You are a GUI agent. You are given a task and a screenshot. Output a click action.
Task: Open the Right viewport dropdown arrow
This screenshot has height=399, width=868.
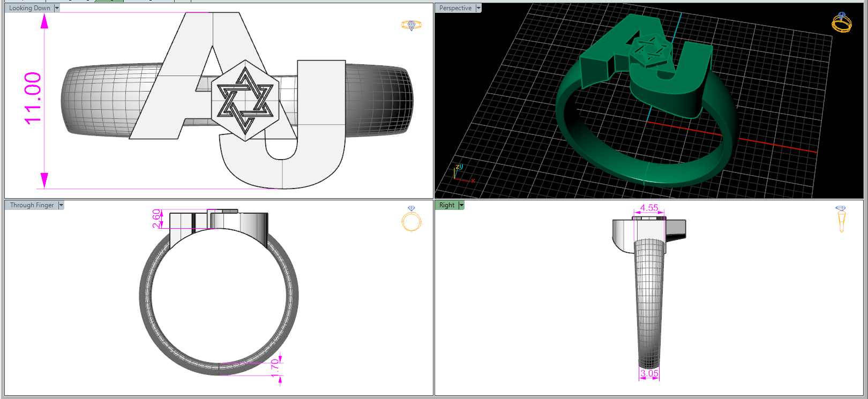[461, 205]
